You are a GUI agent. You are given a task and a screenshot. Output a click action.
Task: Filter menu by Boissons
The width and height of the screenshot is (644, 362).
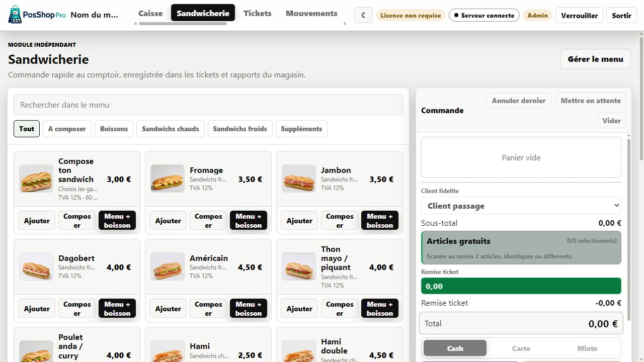point(114,129)
